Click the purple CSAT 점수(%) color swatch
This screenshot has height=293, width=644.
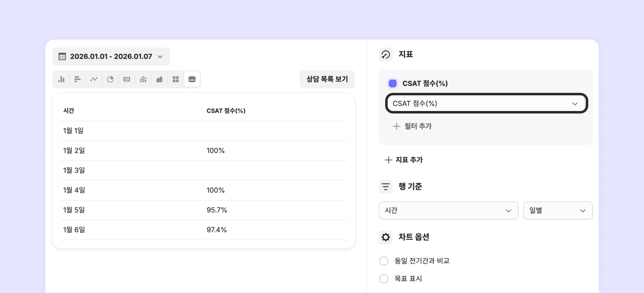click(x=393, y=83)
